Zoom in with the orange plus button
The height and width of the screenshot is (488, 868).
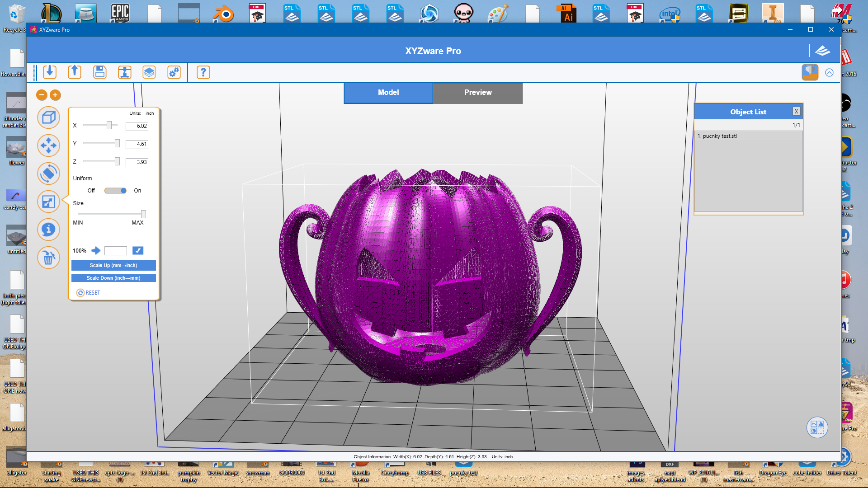[x=55, y=95]
